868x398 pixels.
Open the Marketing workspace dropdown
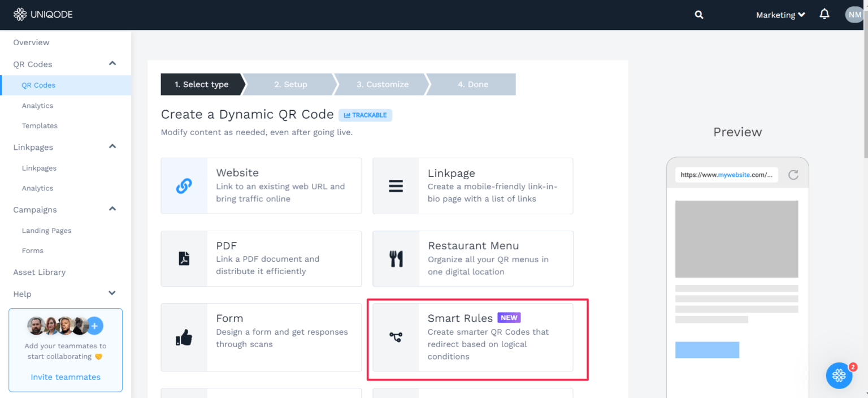pyautogui.click(x=780, y=15)
